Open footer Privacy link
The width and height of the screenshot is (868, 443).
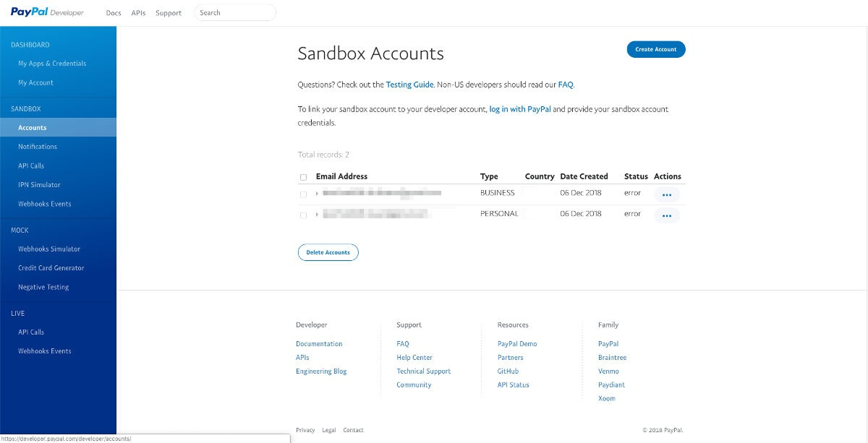305,430
